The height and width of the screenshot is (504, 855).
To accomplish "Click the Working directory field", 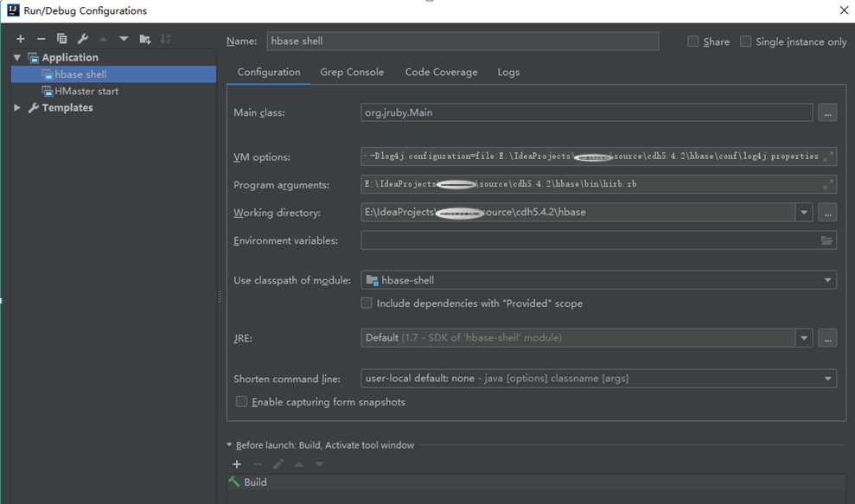I will point(578,213).
